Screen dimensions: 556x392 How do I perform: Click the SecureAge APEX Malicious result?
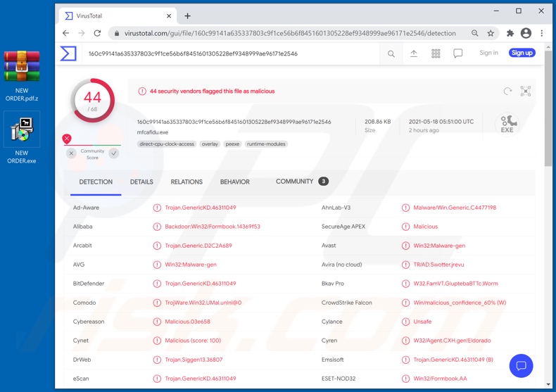pyautogui.click(x=426, y=227)
